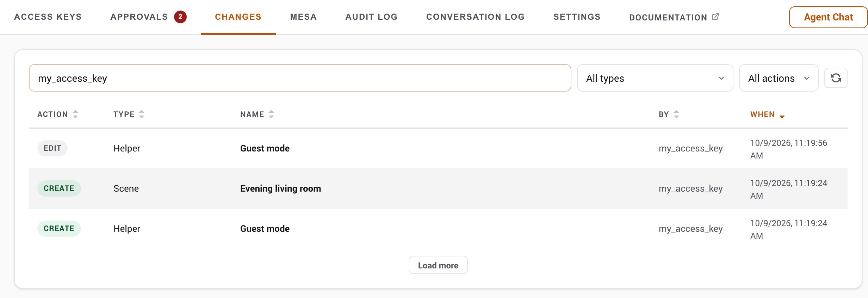The height and width of the screenshot is (298, 868).
Task: Open the Conversation Log tab
Action: click(475, 17)
